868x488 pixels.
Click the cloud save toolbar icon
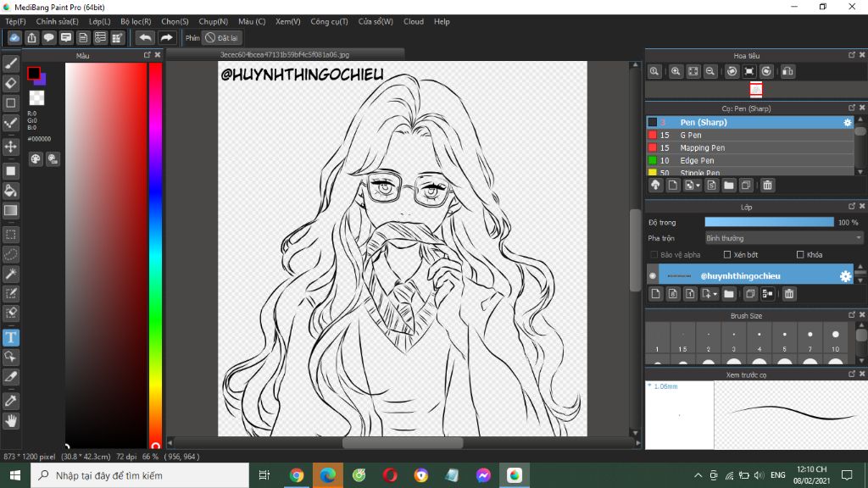[14, 37]
